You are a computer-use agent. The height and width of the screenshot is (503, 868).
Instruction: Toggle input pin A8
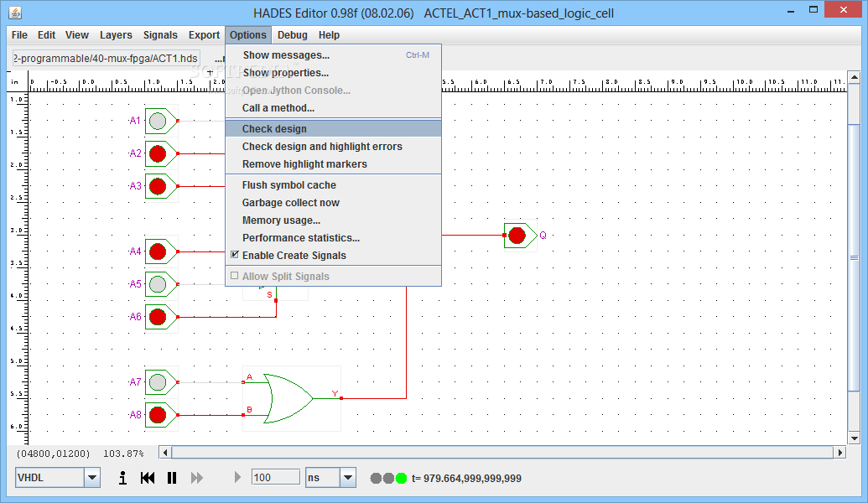(x=158, y=415)
